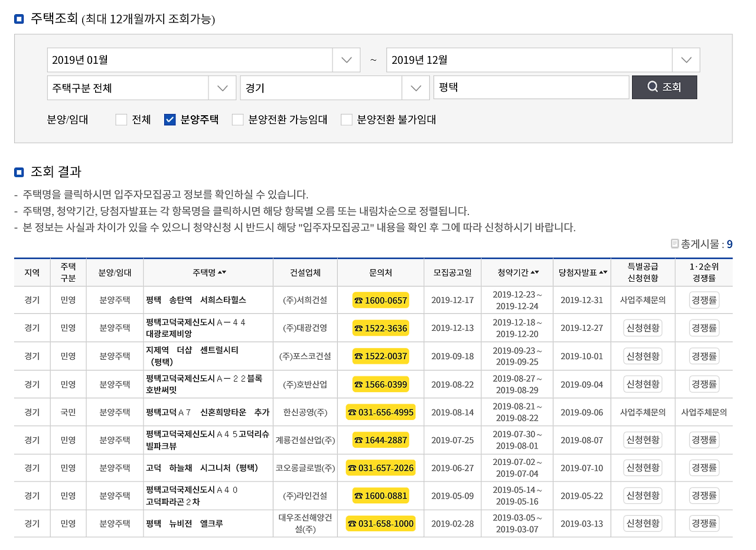Check the 분양전환 불가임대 checkbox
This screenshot has width=756, height=550.
tap(347, 120)
